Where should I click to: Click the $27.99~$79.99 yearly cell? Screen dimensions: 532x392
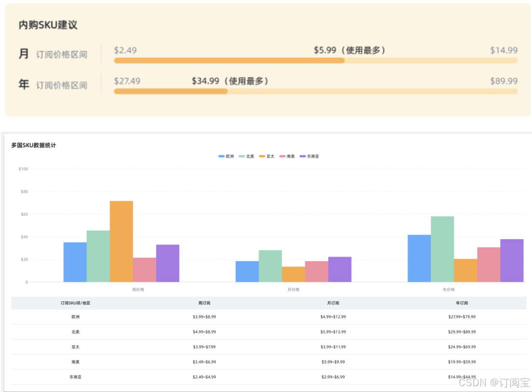point(462,317)
